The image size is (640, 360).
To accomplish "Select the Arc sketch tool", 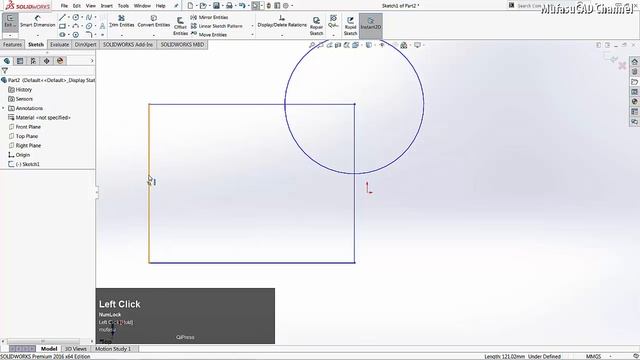I will pos(76,26).
